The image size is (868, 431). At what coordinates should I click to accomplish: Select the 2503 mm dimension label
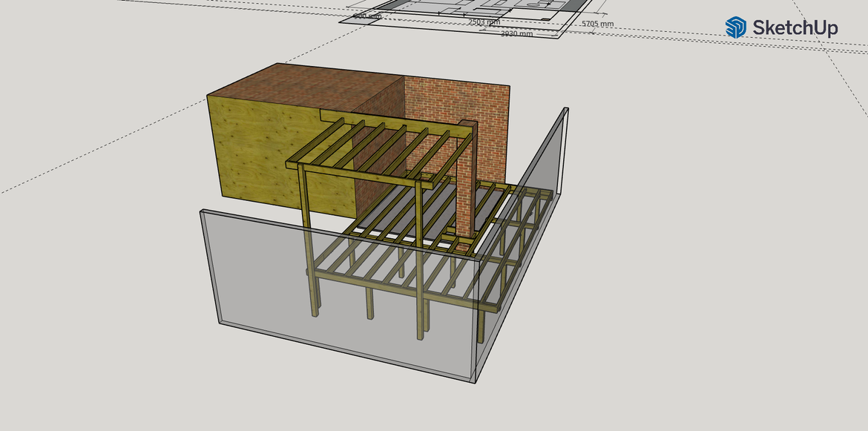[x=484, y=22]
